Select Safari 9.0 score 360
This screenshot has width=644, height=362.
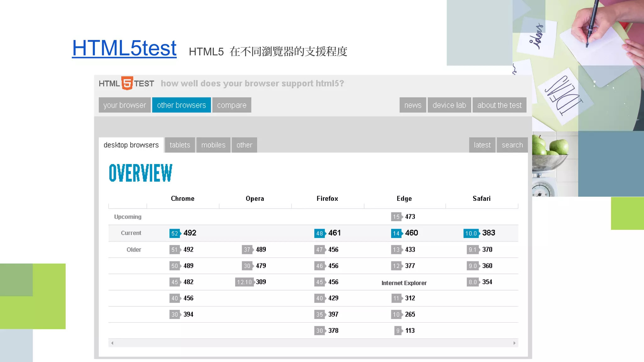[x=480, y=266]
